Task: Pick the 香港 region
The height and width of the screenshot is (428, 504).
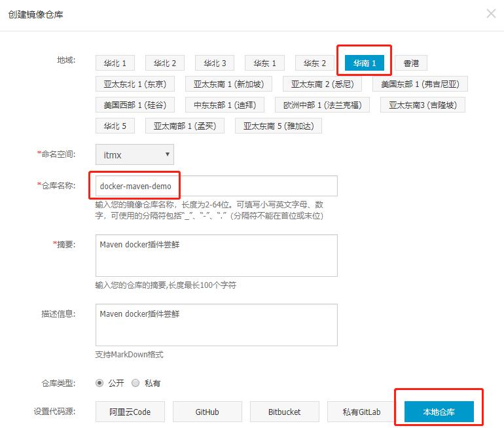Action: (410, 63)
